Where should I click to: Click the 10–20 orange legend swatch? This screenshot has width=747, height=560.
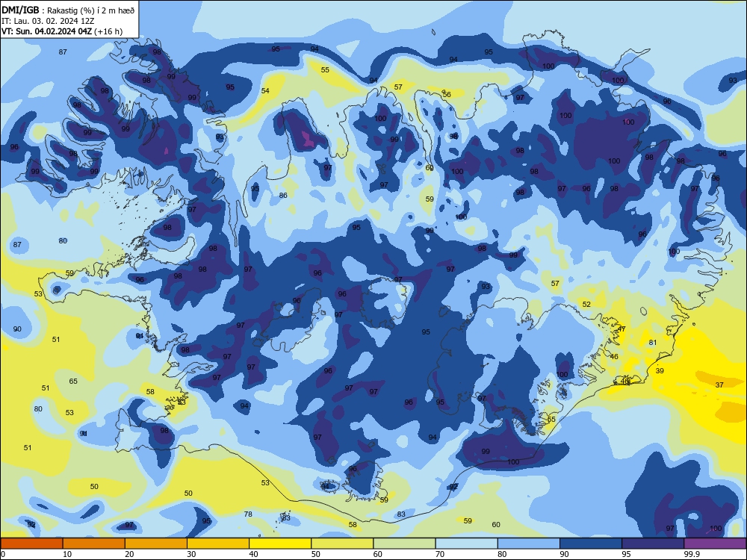pyautogui.click(x=94, y=544)
